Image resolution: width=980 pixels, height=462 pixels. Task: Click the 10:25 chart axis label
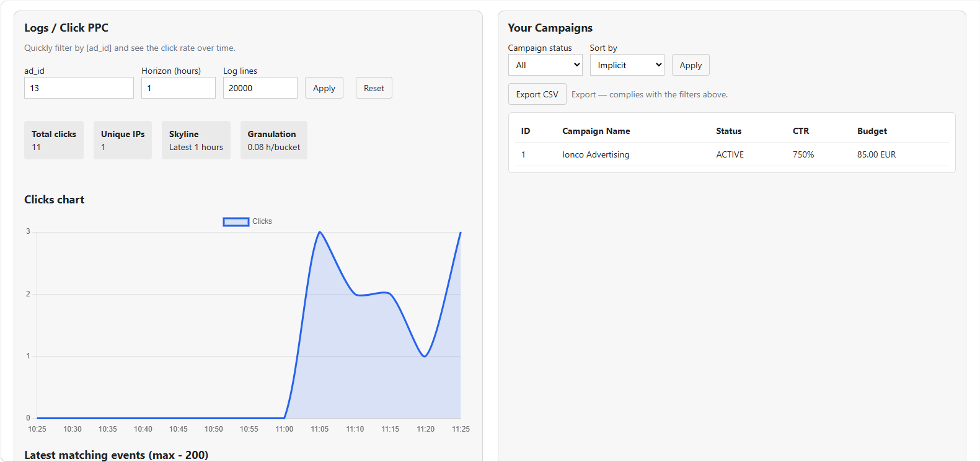(x=37, y=429)
